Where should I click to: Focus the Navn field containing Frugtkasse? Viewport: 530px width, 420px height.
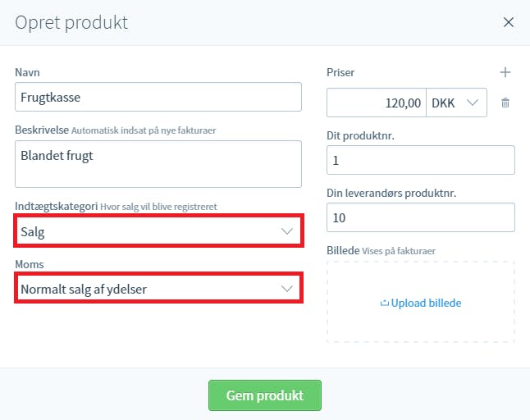pos(158,97)
